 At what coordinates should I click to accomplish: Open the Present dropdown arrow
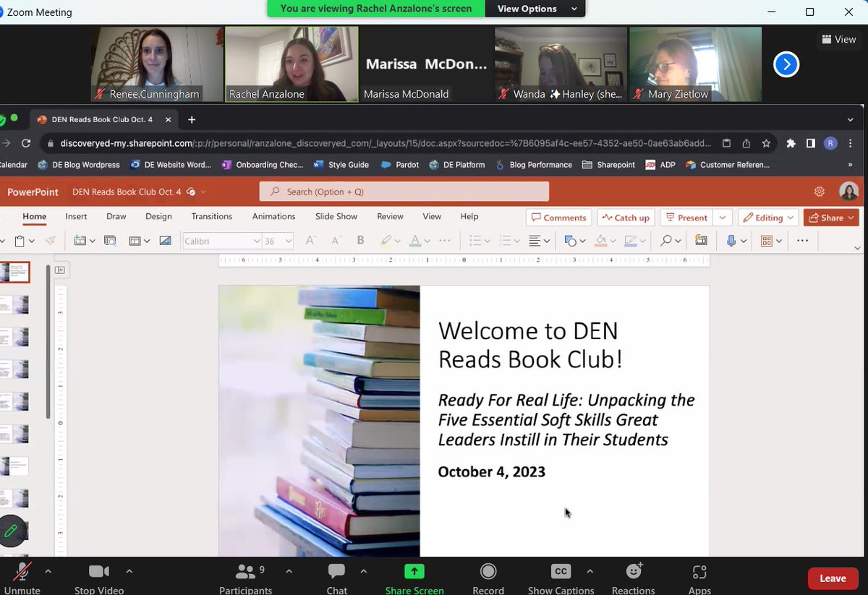coord(722,218)
